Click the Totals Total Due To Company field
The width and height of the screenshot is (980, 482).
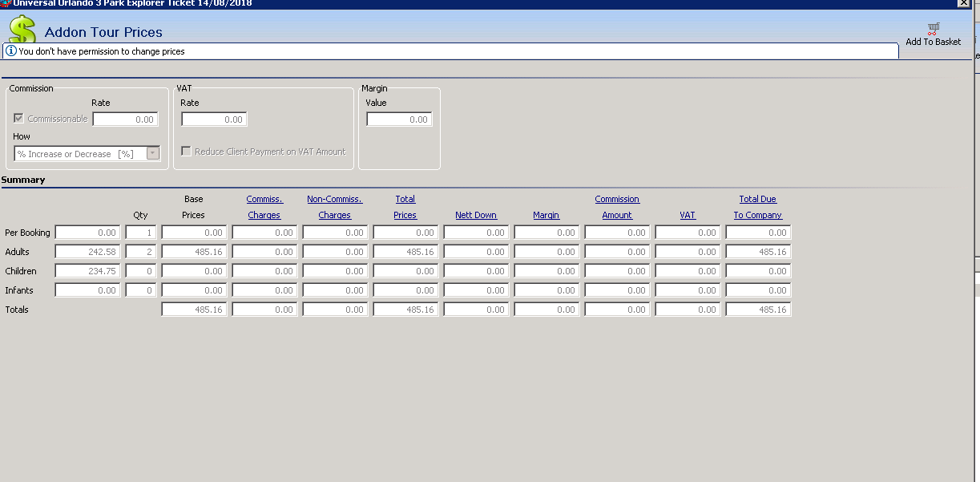758,310
